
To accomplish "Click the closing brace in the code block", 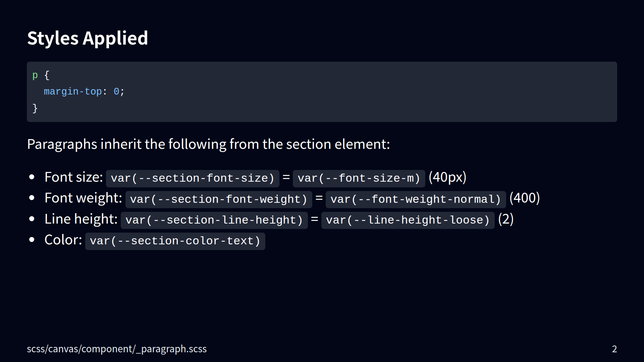I will 35,108.
